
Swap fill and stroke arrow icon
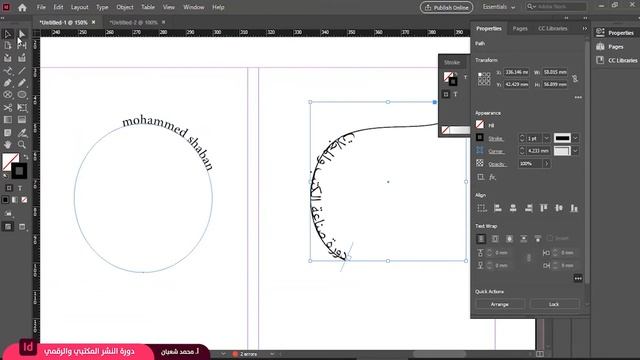coord(25,157)
